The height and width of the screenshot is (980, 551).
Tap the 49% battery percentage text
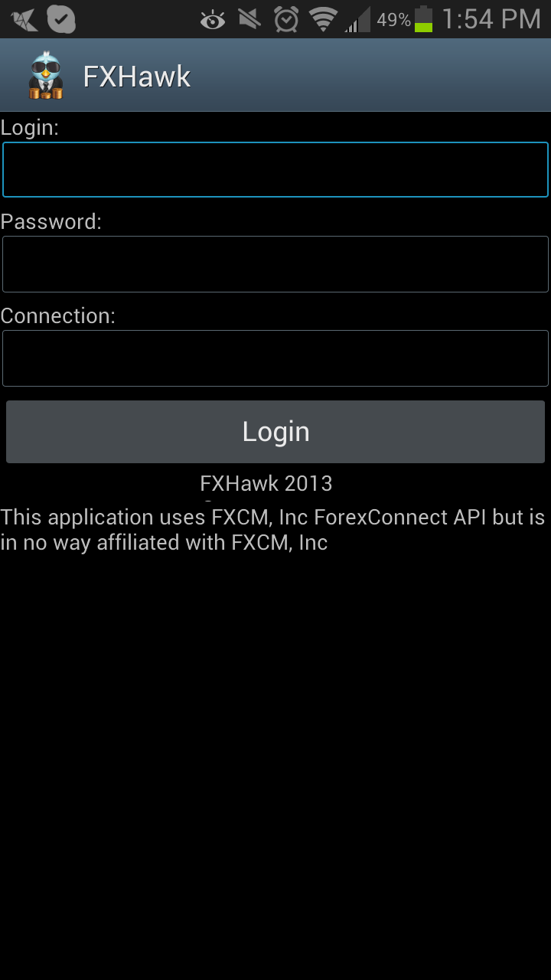[x=393, y=20]
